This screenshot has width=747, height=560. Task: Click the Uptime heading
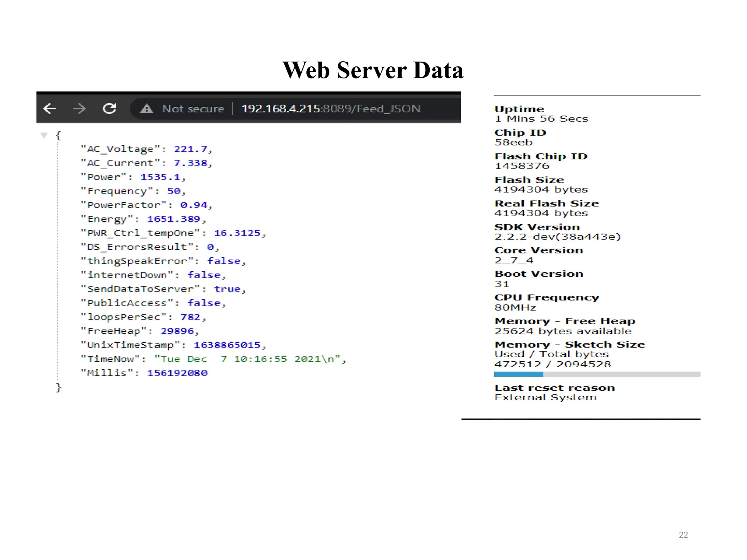(x=519, y=109)
